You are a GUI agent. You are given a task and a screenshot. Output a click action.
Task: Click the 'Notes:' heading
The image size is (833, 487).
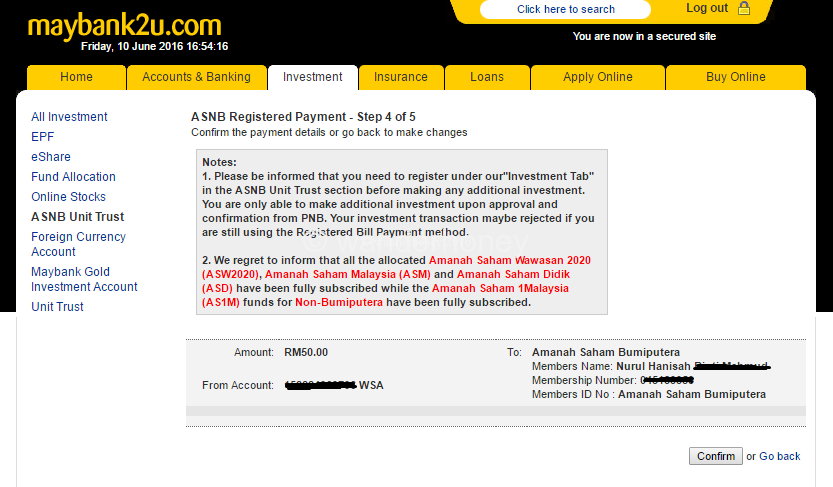pyautogui.click(x=219, y=163)
